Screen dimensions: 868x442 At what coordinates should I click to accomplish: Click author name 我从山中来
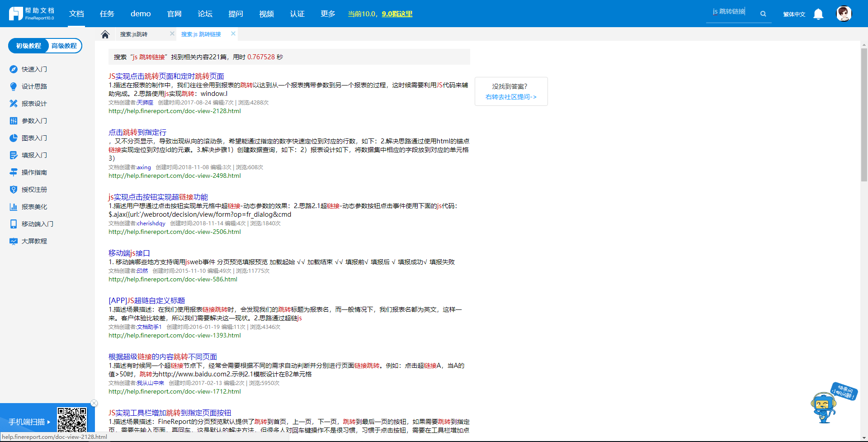pyautogui.click(x=151, y=383)
